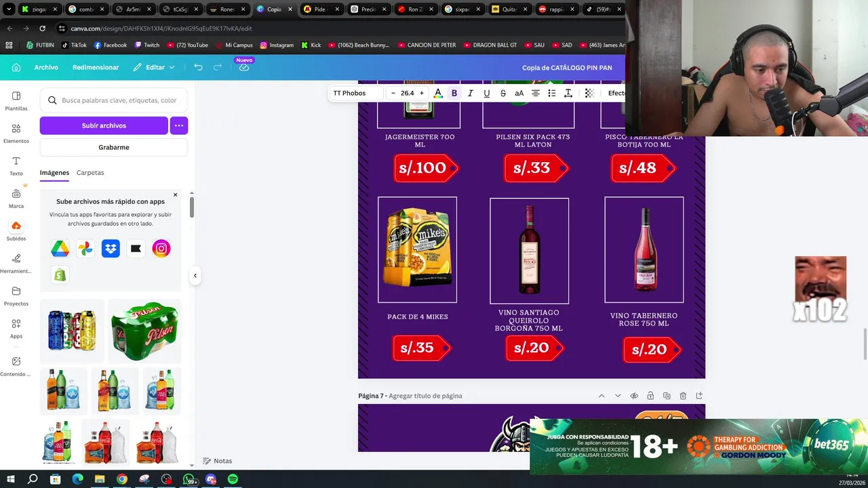The height and width of the screenshot is (488, 868).
Task: Toggle bold formatting
Action: [x=454, y=93]
